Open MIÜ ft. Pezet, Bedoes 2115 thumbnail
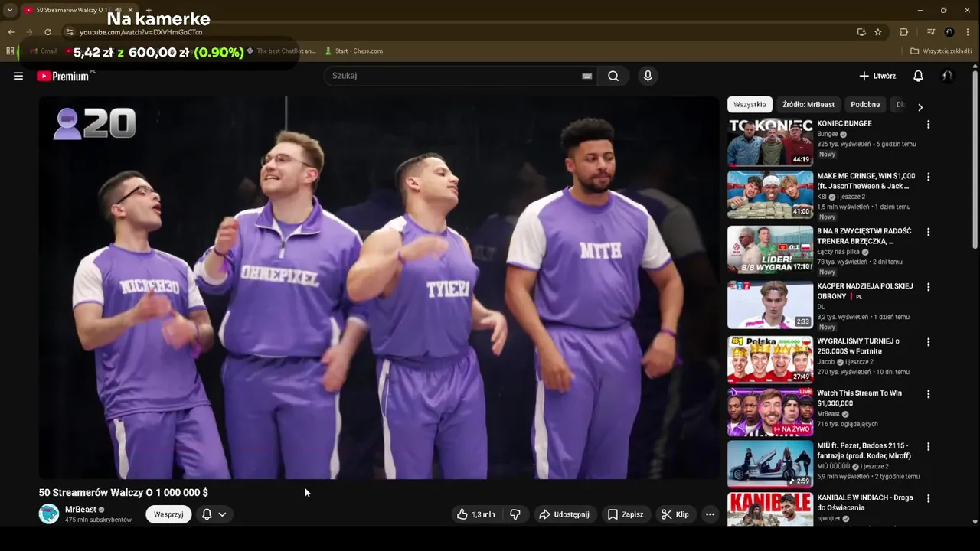The image size is (980, 551). coord(769,464)
